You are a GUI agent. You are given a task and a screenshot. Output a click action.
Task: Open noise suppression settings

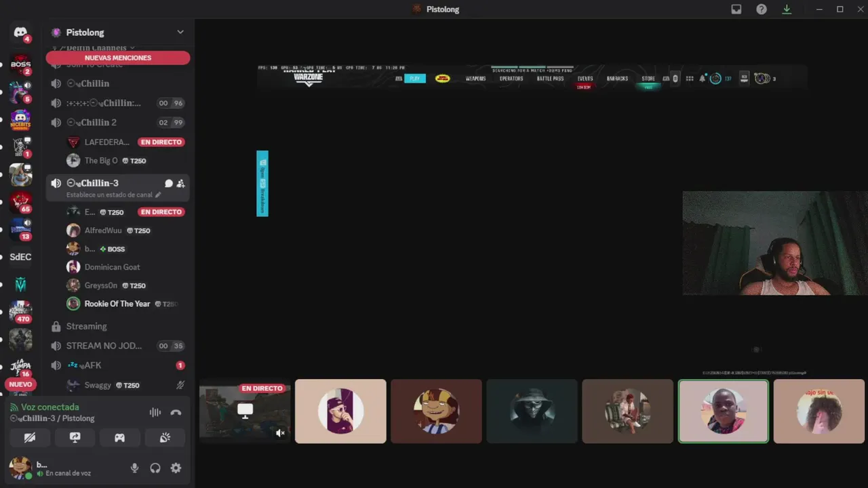click(x=155, y=412)
